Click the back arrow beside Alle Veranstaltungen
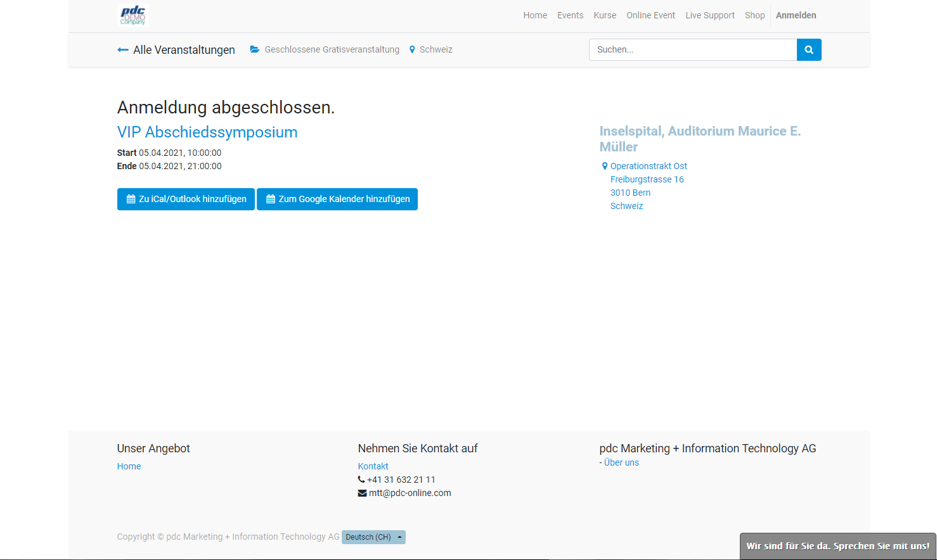Screen dimensions: 937x560 [123, 50]
